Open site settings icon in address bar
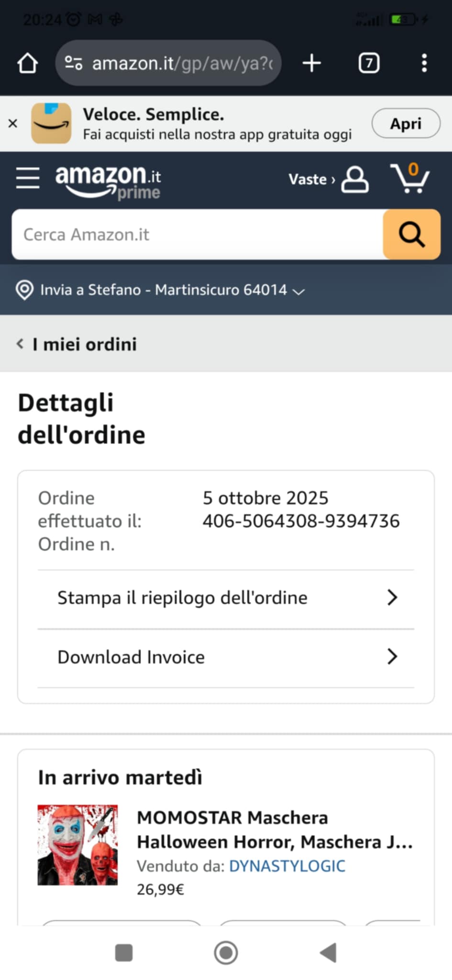This screenshot has width=452, height=980. (74, 63)
